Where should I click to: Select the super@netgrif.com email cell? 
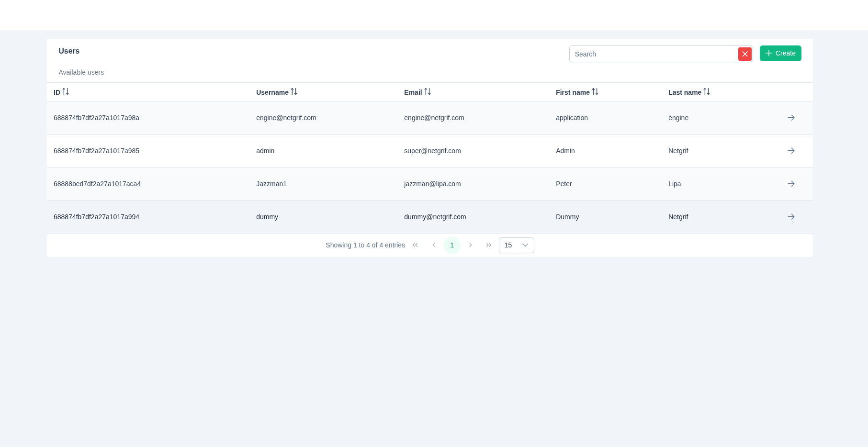click(432, 151)
